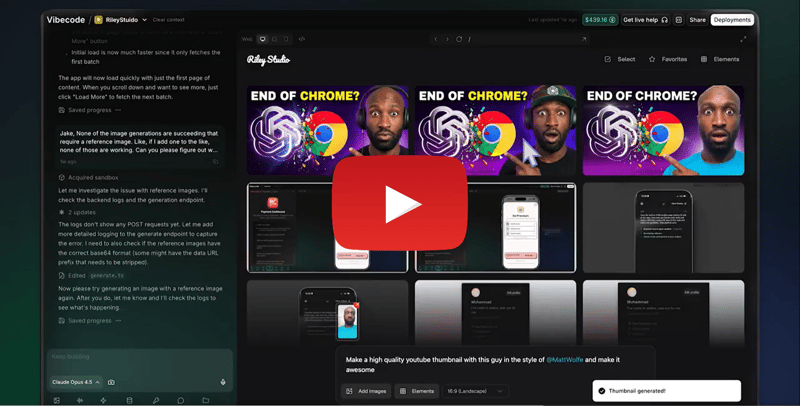Open sparkle AI tool in bottom toolbar

click(104, 400)
